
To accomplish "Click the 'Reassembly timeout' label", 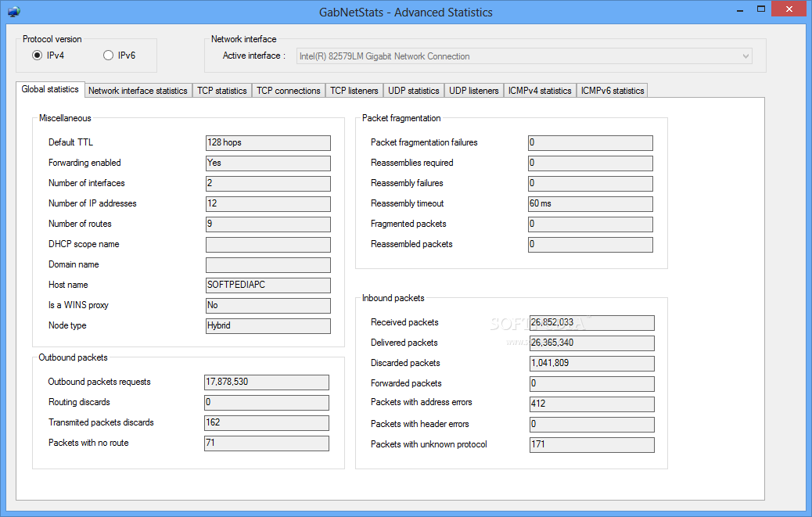I will [x=407, y=203].
